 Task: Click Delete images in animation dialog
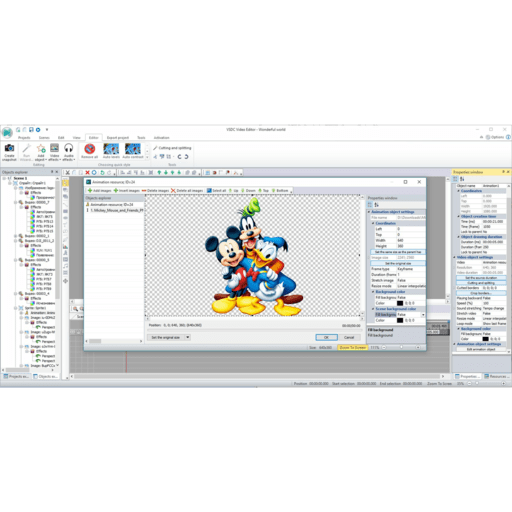[155, 191]
